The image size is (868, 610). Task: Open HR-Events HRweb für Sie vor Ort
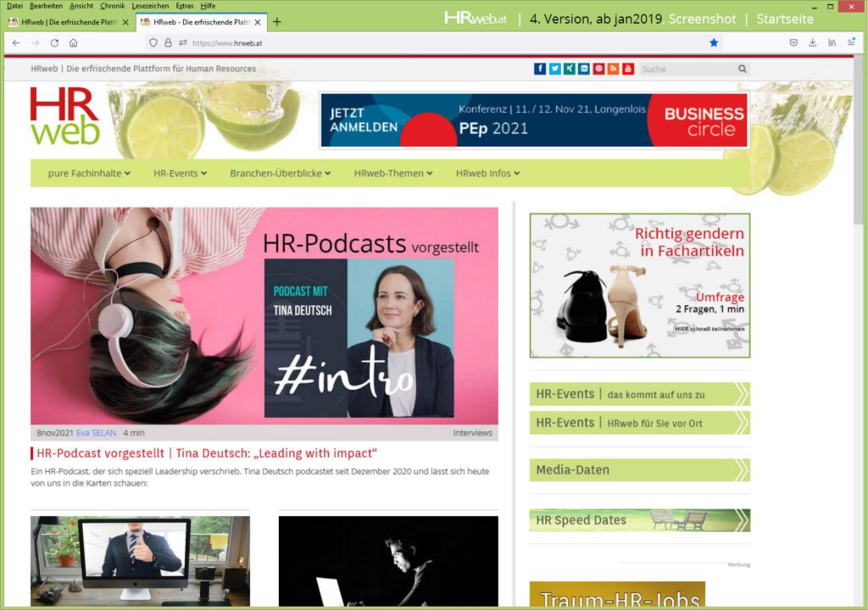tap(640, 423)
